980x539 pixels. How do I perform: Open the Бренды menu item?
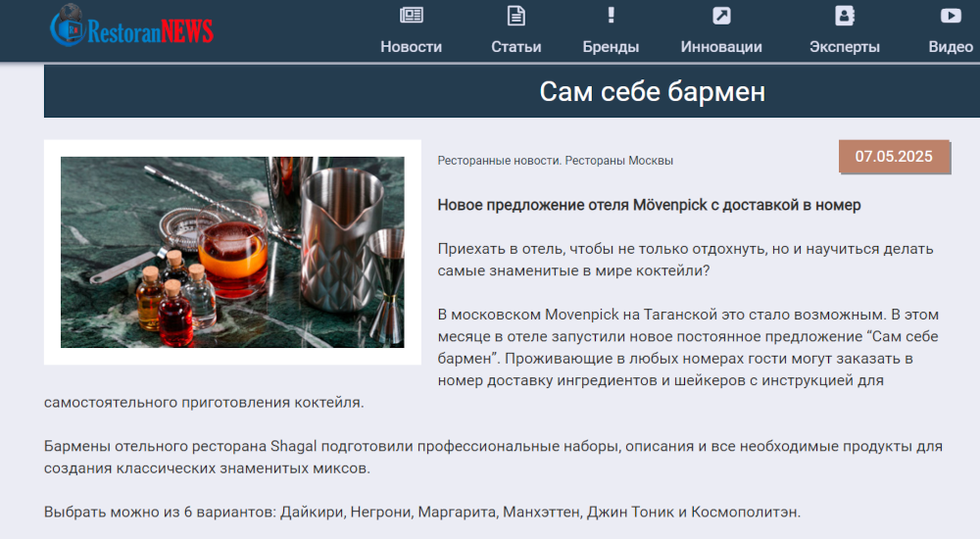(x=611, y=47)
